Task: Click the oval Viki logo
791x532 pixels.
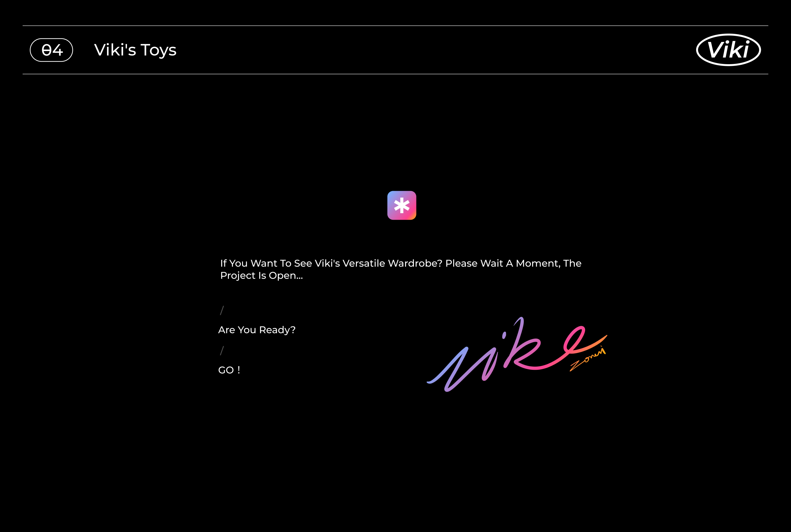Action: point(728,50)
